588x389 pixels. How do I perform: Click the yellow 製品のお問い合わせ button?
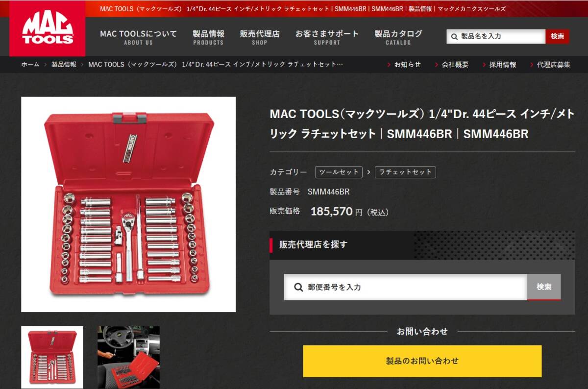coord(422,361)
